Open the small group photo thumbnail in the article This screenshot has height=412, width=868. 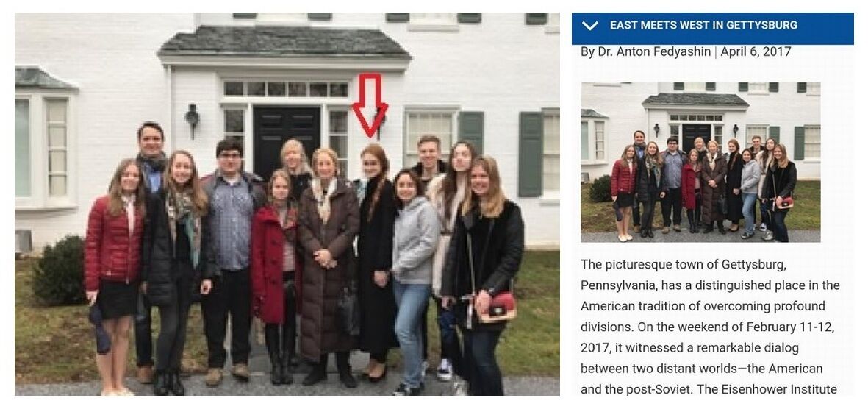click(x=700, y=162)
